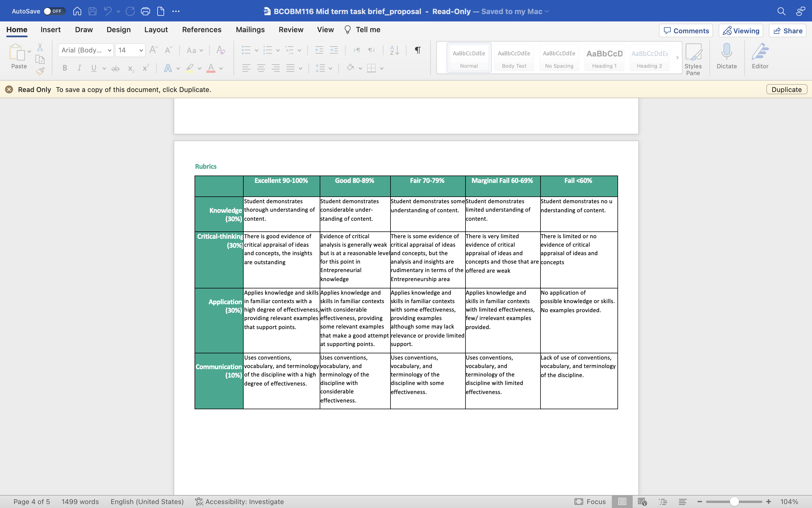Click Subscript icon
Viewport: 812px width, 508px height.
[x=131, y=68]
